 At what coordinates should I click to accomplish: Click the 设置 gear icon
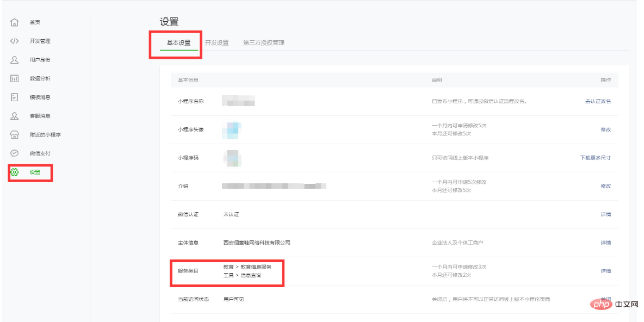tap(14, 172)
